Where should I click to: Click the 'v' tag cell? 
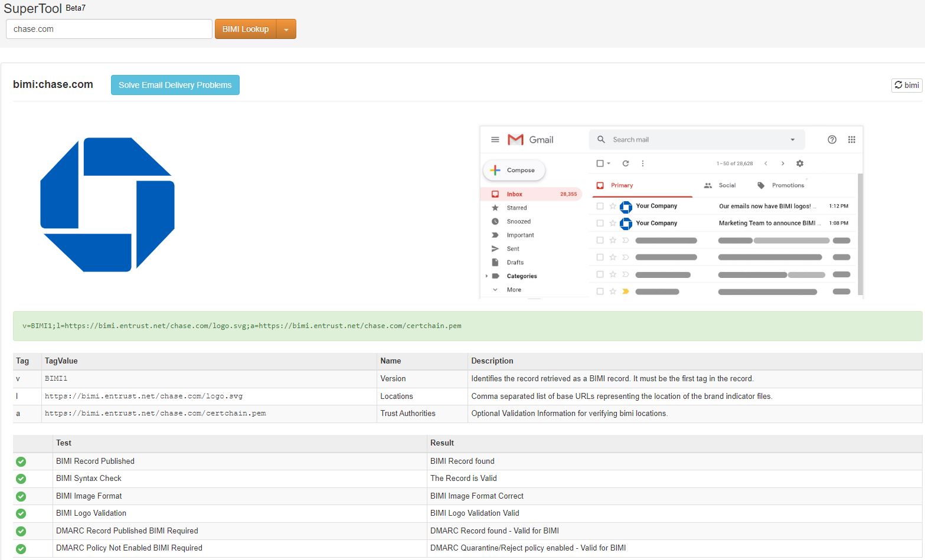pyautogui.click(x=27, y=379)
